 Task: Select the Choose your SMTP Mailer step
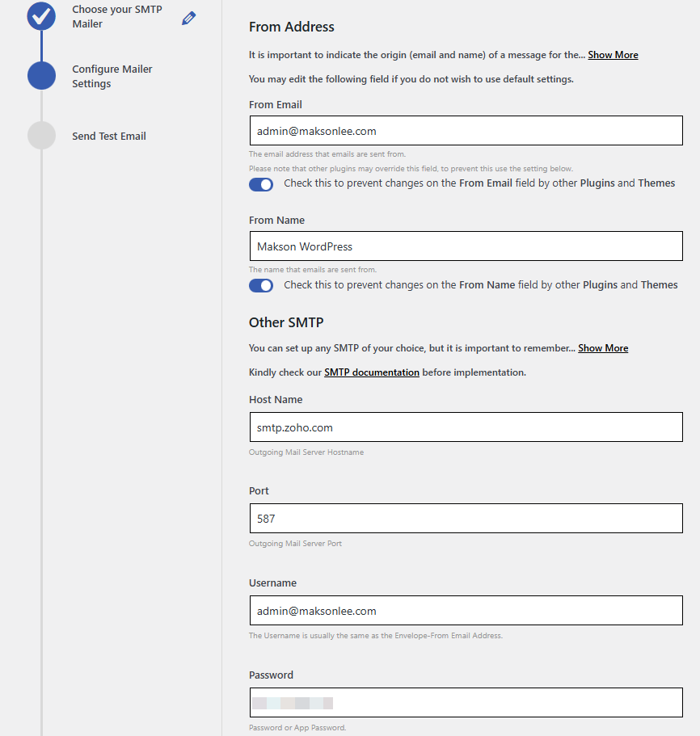[116, 16]
